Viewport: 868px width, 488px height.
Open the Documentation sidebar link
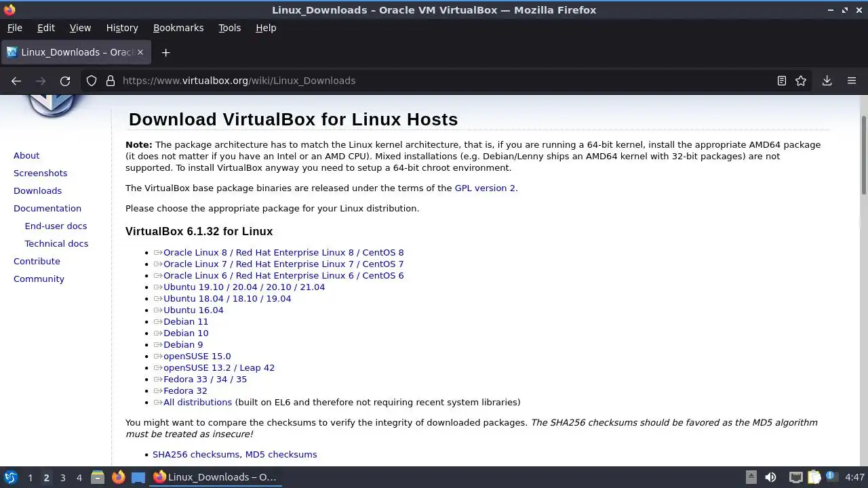pyautogui.click(x=47, y=208)
